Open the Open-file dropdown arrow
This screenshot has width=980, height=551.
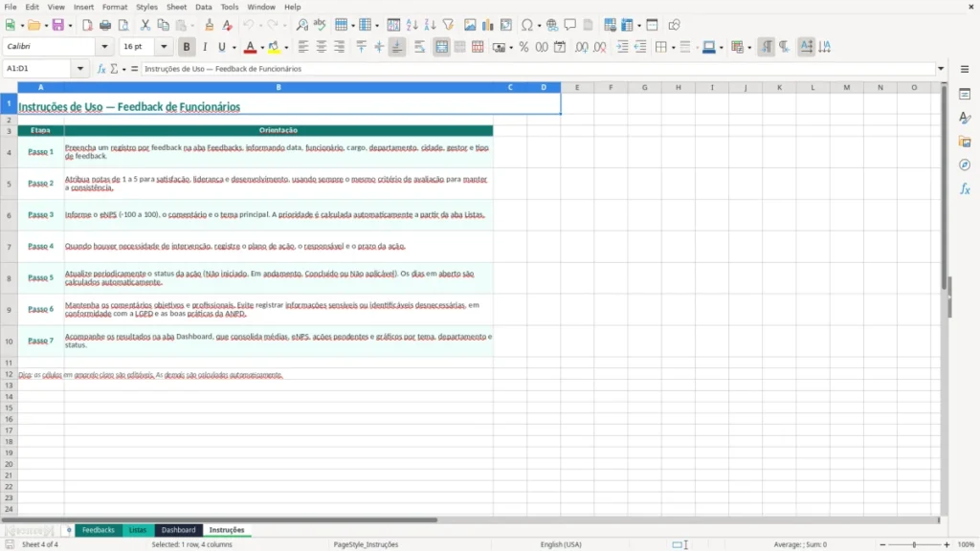(46, 26)
